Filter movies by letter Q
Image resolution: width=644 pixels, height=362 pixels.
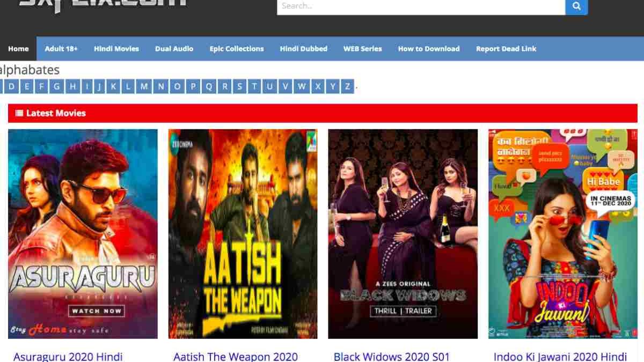(x=209, y=86)
